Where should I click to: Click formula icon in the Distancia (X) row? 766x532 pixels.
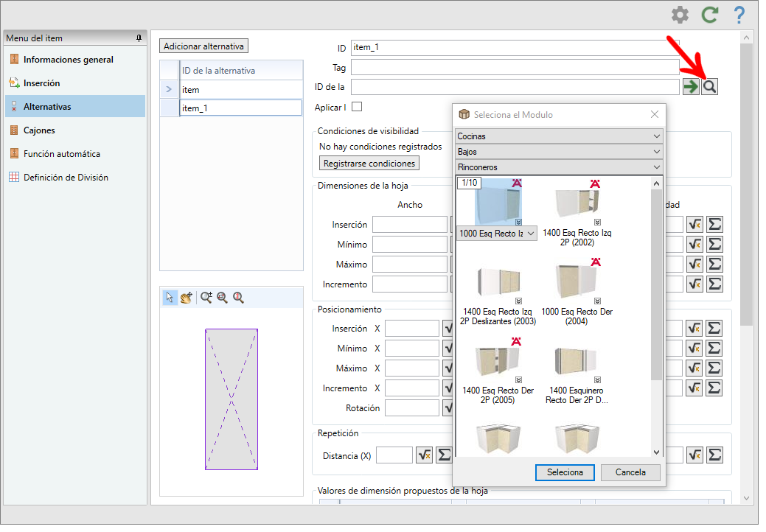(424, 455)
